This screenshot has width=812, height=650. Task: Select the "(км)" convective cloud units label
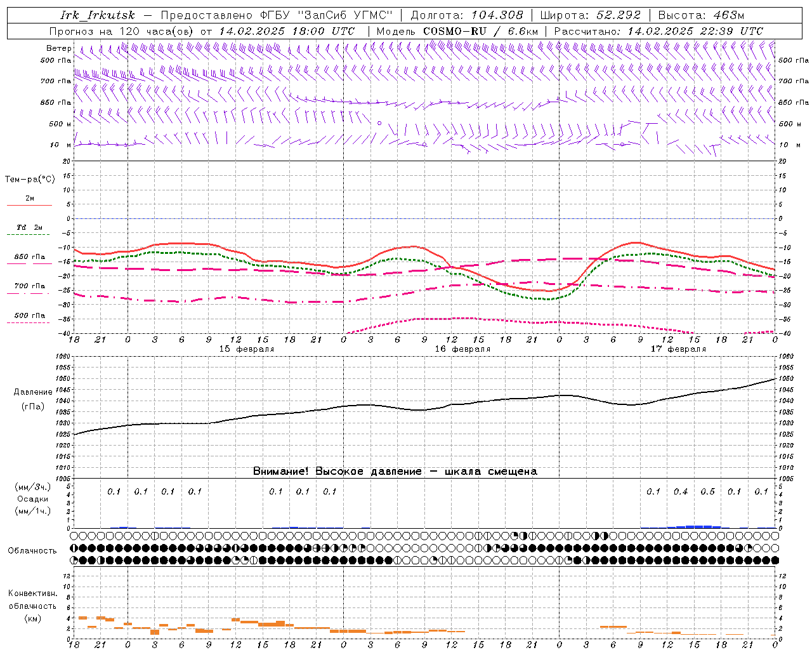32,618
